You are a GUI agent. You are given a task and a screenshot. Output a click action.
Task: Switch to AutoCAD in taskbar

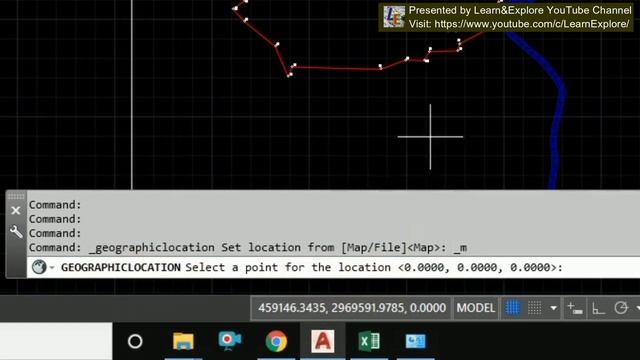point(323,341)
